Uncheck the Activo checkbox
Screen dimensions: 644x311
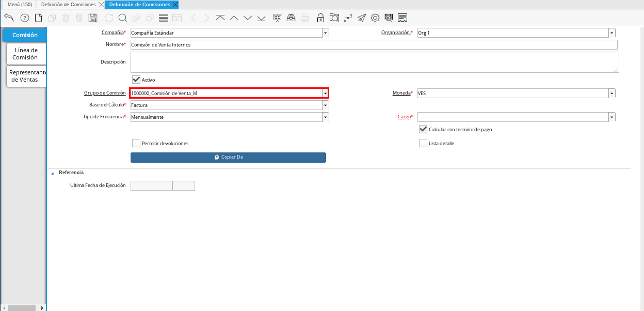click(x=136, y=80)
